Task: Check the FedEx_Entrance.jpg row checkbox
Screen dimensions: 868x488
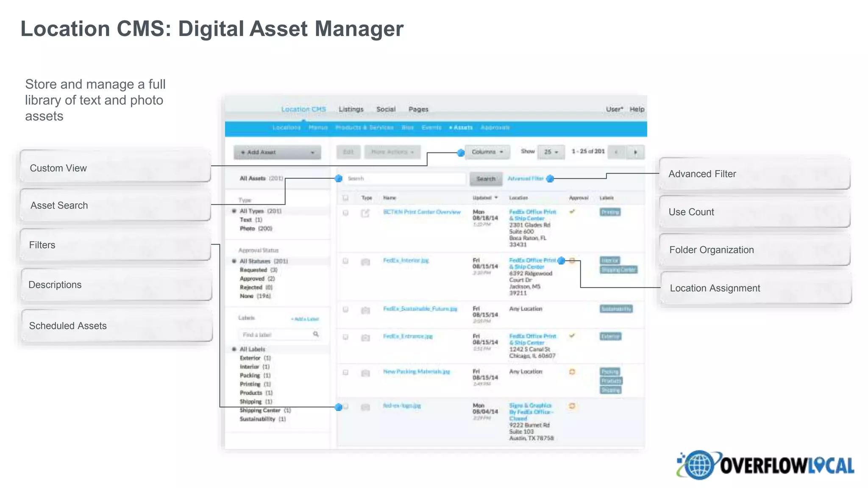Action: [345, 337]
